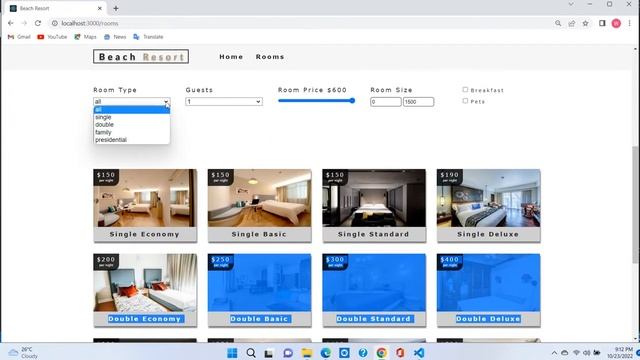
Task: Open Maps bookmark
Action: click(85, 37)
